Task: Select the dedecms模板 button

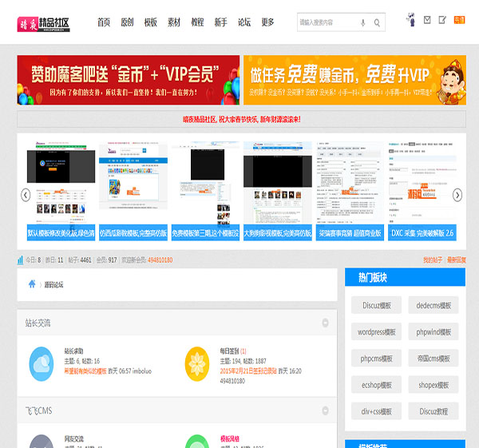Action: [x=433, y=305]
